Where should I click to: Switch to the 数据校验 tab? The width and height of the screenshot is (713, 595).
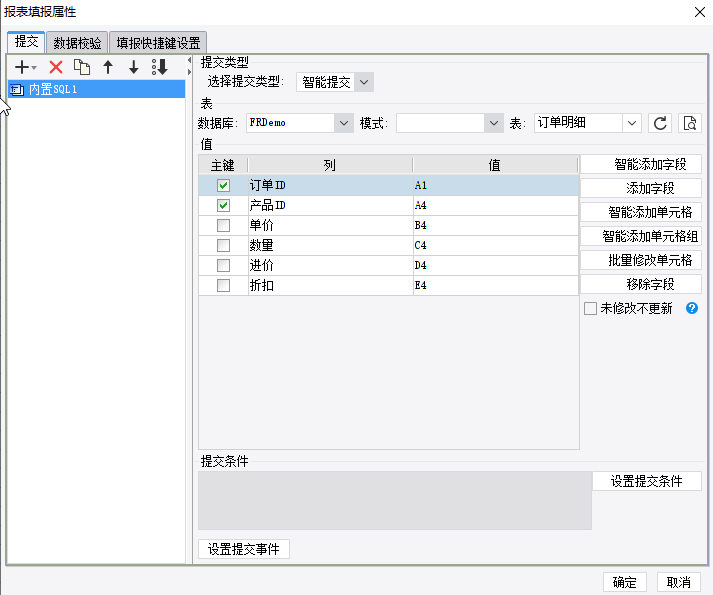pyautogui.click(x=77, y=43)
